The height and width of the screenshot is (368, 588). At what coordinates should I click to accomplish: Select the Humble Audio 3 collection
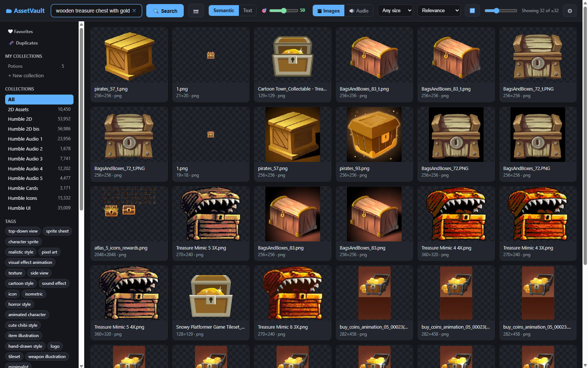[x=39, y=159]
